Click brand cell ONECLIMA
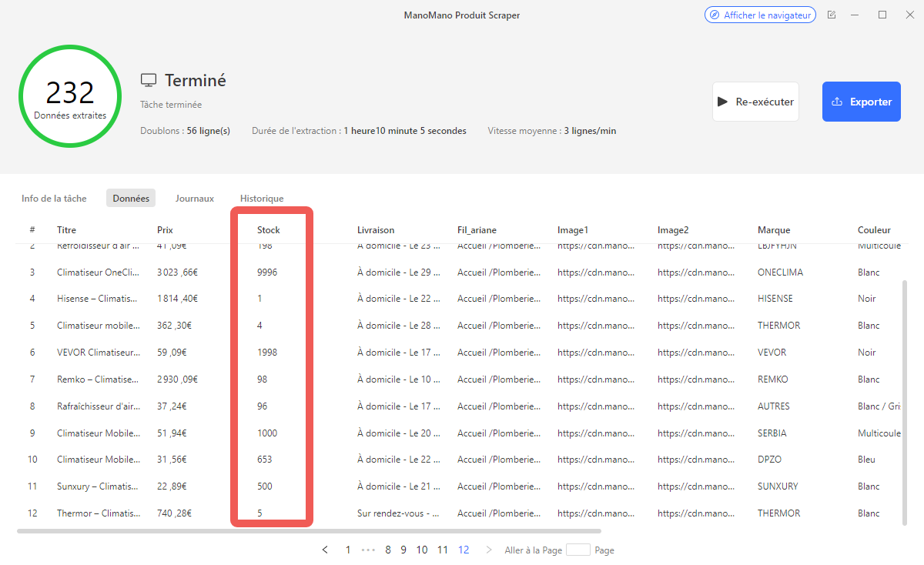 click(781, 272)
